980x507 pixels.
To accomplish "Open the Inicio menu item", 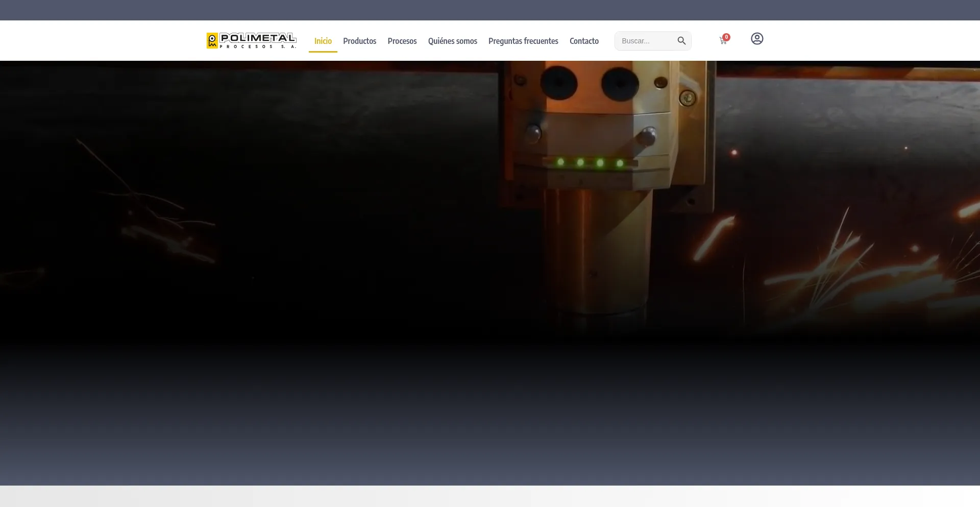I will pos(323,41).
